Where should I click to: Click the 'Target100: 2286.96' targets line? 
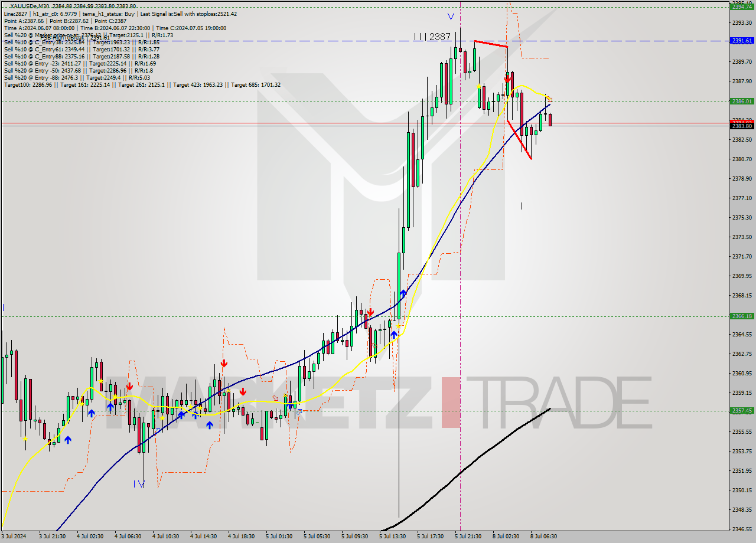(142, 84)
